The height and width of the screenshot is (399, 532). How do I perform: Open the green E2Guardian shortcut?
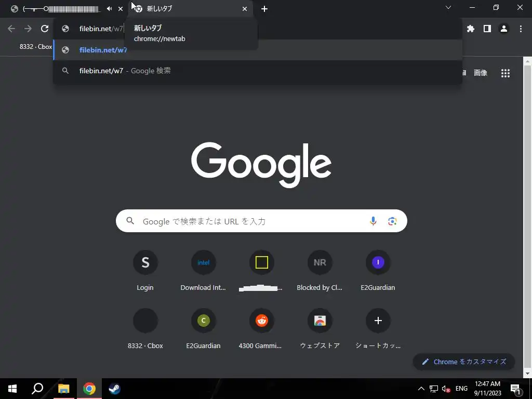[x=203, y=329]
